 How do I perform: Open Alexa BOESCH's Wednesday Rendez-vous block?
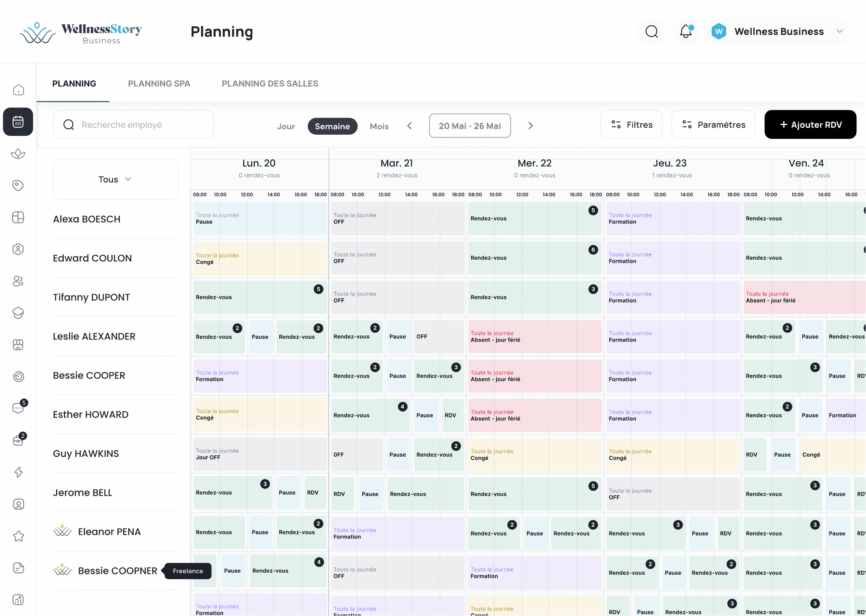535,218
